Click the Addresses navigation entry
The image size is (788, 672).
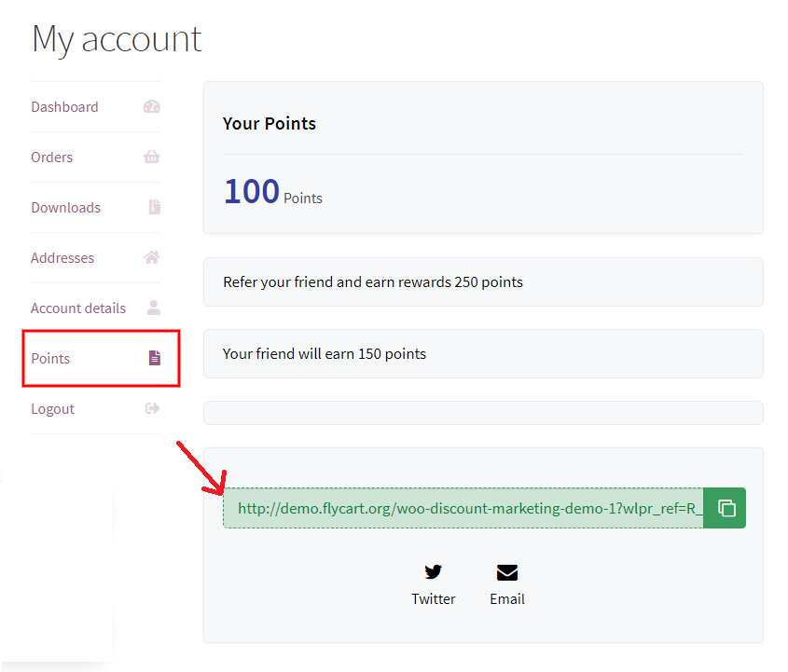(x=62, y=257)
